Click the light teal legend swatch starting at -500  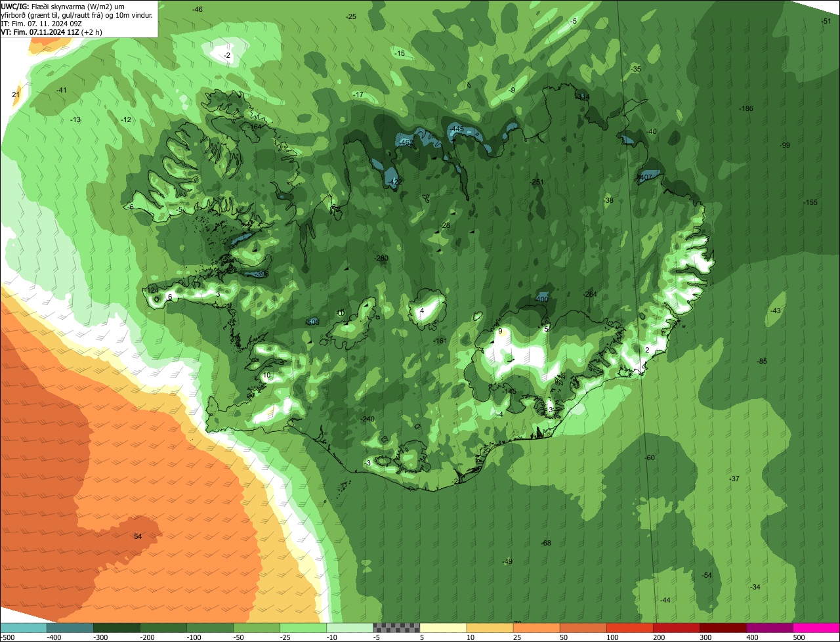pos(24,628)
